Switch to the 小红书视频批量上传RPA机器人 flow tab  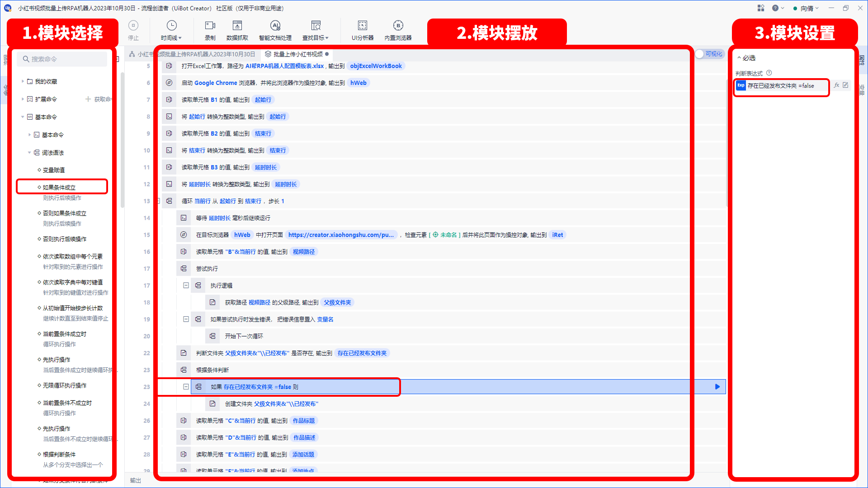click(193, 54)
